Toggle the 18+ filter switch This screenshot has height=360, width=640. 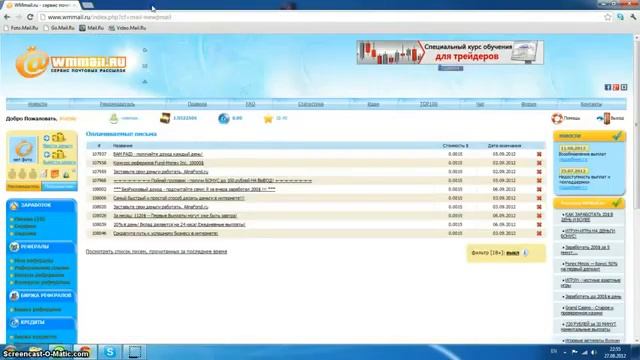(x=513, y=253)
